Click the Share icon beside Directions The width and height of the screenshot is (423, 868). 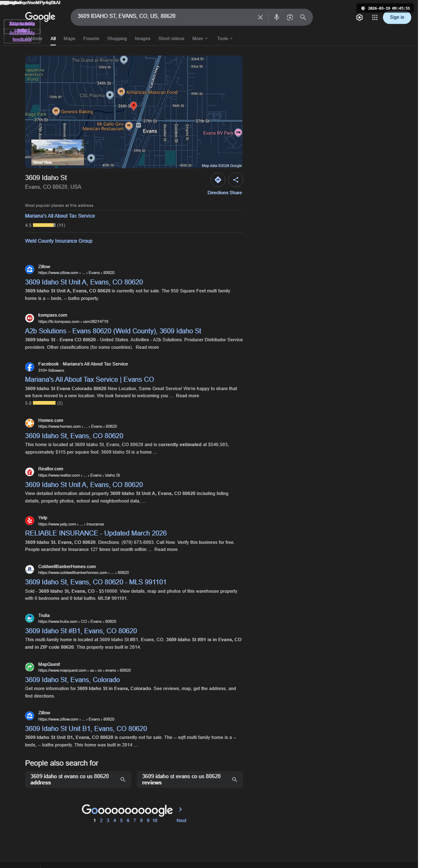(236, 180)
